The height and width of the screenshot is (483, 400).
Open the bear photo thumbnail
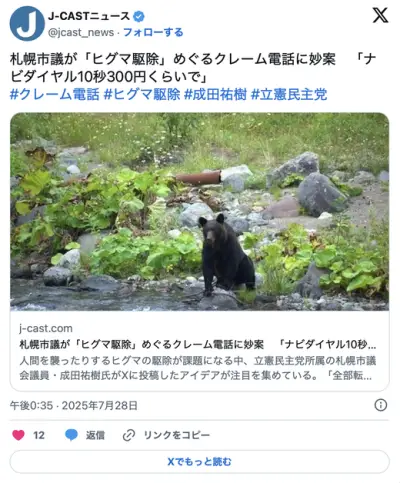click(x=199, y=212)
